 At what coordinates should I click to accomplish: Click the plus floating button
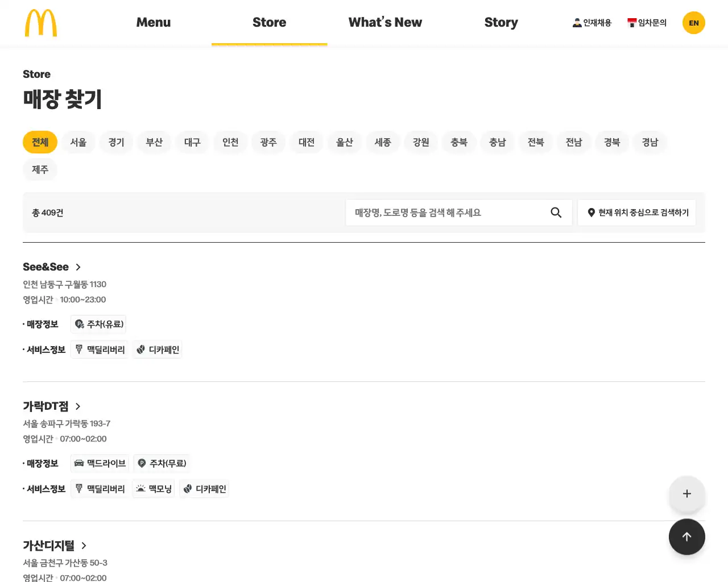(687, 494)
